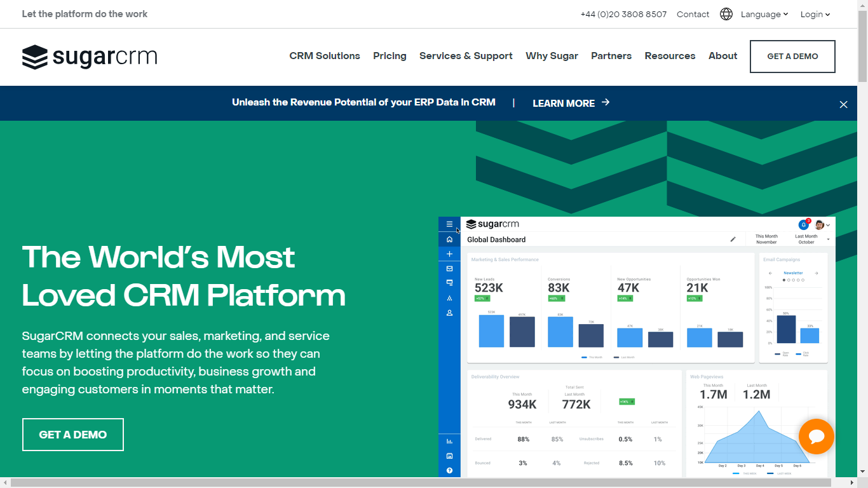
Task: Click user avatar in dashboard image
Action: pyautogui.click(x=820, y=224)
